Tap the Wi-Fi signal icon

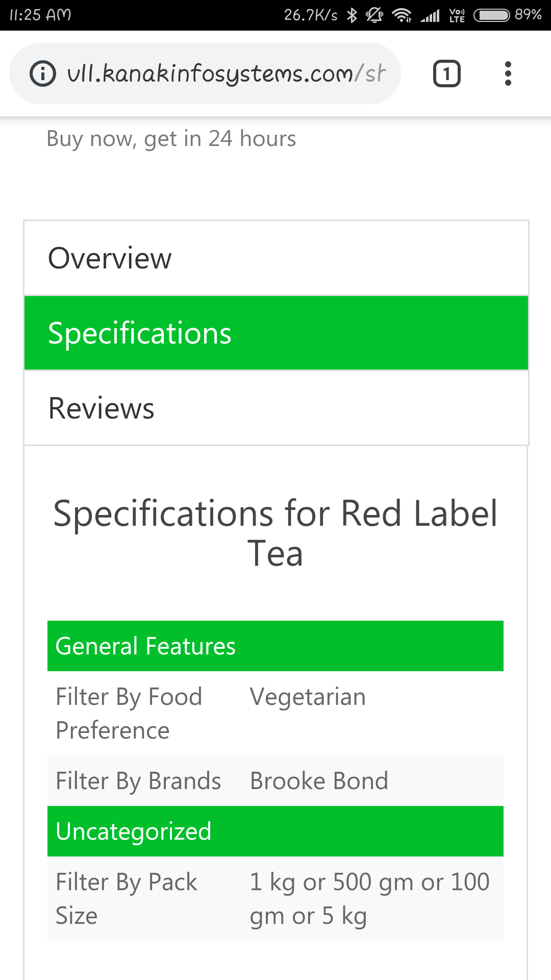[402, 15]
